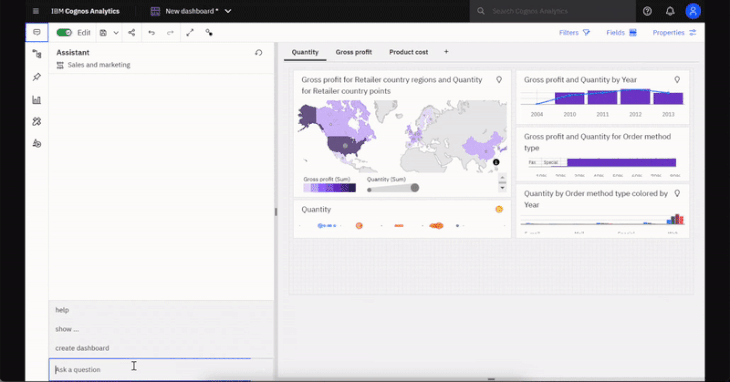Image resolution: width=730 pixels, height=382 pixels.
Task: Click insight bulb on Gross profit by Year
Action: point(677,80)
